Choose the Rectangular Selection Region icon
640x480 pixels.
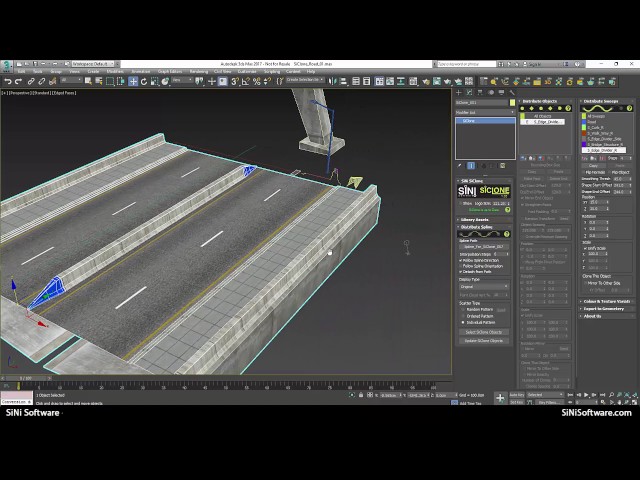click(110, 82)
